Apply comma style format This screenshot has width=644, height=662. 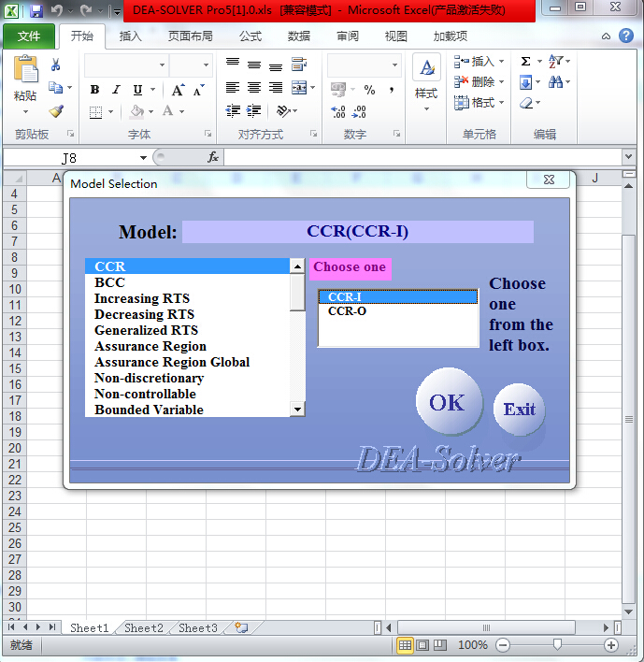click(392, 90)
